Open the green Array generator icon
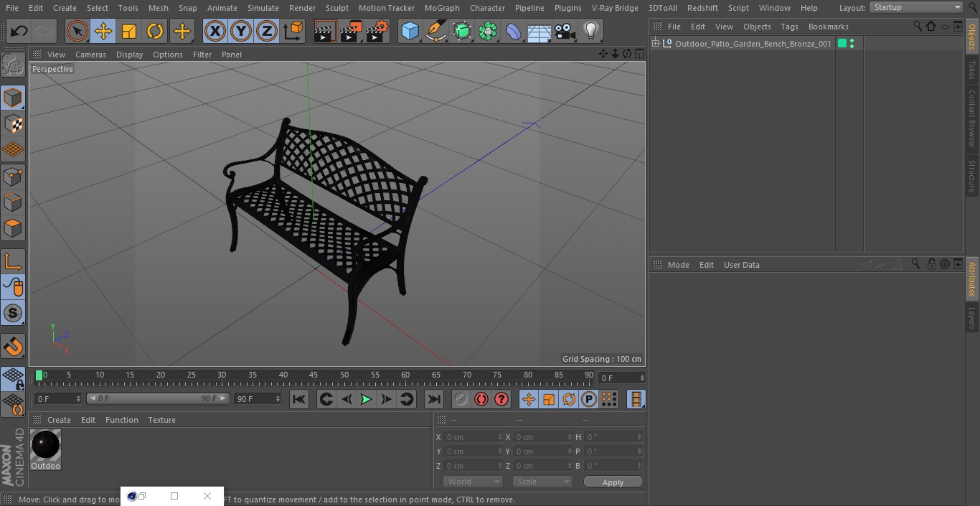 pos(488,32)
